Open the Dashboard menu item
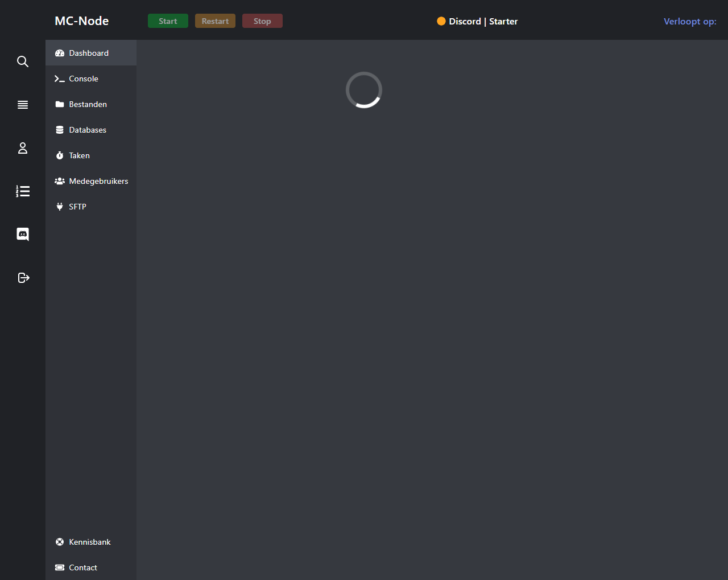 (89, 53)
